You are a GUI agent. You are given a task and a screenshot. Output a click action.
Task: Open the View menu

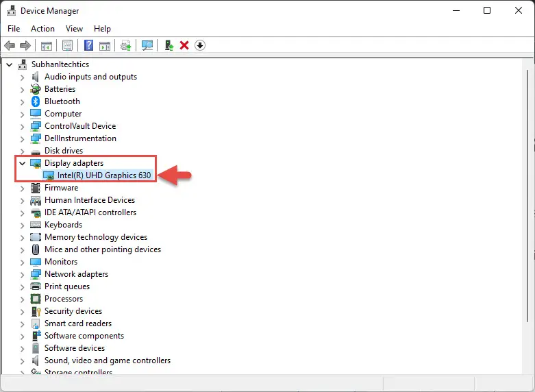(x=74, y=29)
